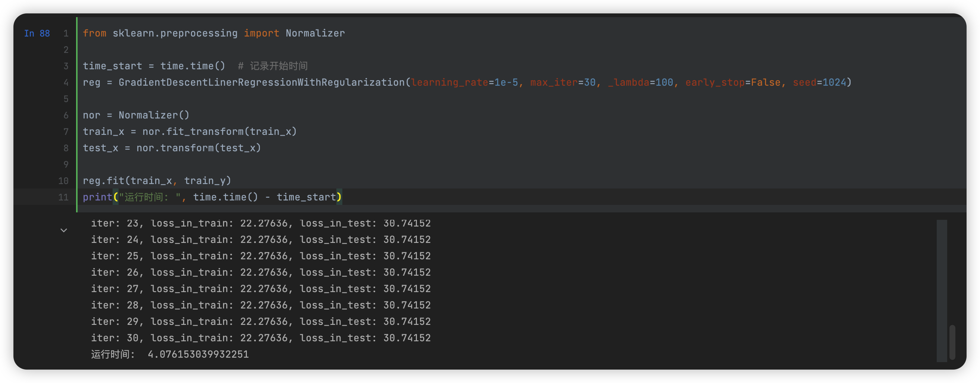Click the '_lambda=100' argument

tap(641, 82)
